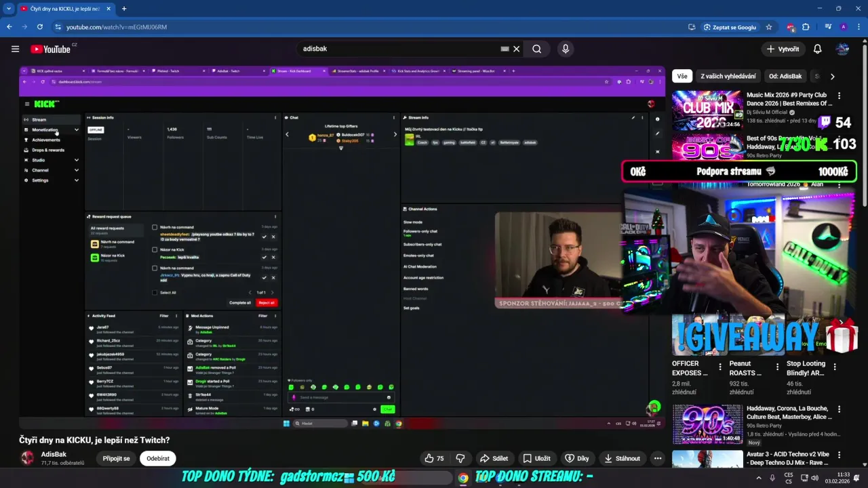Viewport: 868px width, 488px height.
Task: Open menu for Music Mix 2026 video
Action: [839, 96]
